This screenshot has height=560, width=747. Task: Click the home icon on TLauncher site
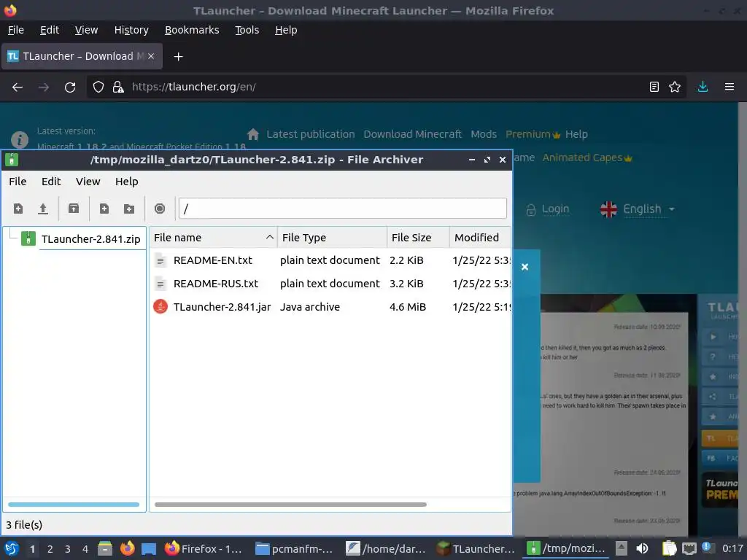(x=253, y=134)
